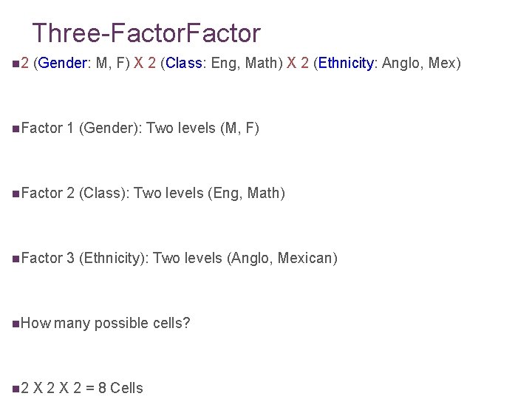
Task: Click the slide title "Three-Factor.Factor"
Action: (146, 33)
